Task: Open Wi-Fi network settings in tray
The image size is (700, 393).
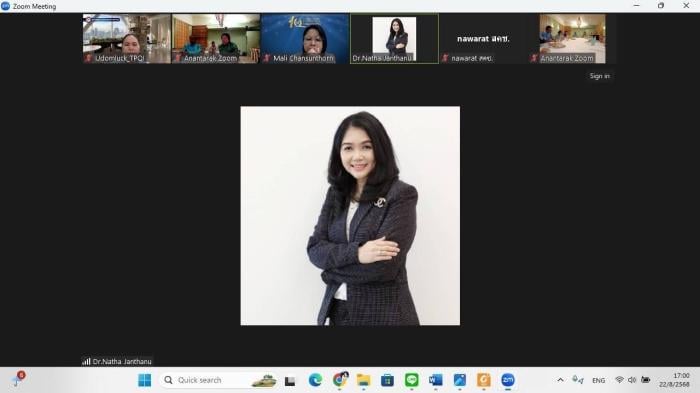Action: tap(619, 380)
